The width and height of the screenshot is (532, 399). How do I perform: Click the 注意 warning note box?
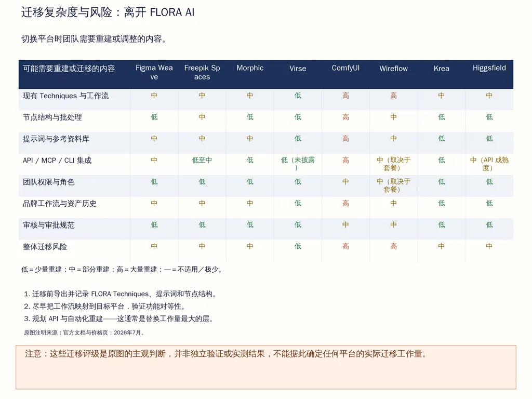(x=266, y=367)
